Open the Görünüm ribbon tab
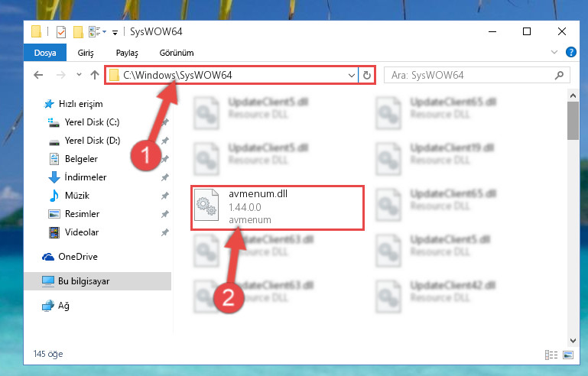588x376 pixels. tap(177, 53)
